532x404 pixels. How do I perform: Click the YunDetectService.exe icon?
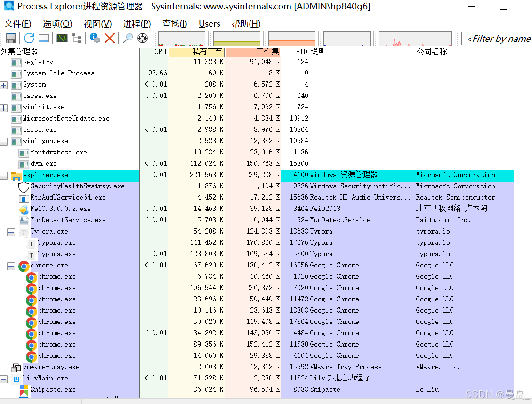24,221
